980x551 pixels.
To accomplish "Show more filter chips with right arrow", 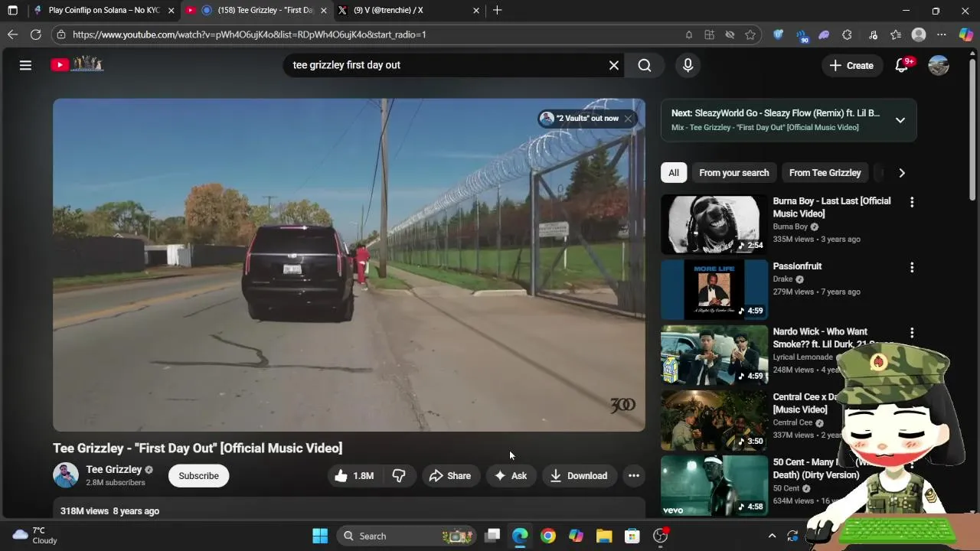I will [902, 173].
